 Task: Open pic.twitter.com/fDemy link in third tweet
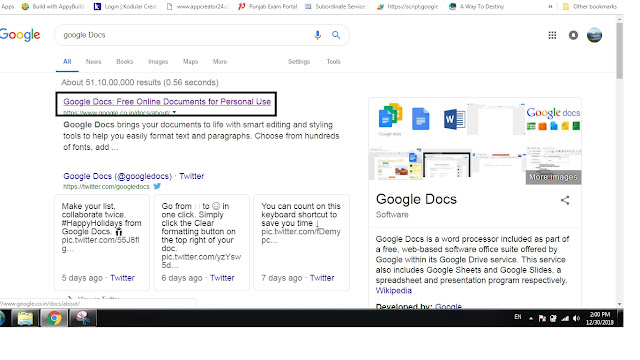click(301, 236)
